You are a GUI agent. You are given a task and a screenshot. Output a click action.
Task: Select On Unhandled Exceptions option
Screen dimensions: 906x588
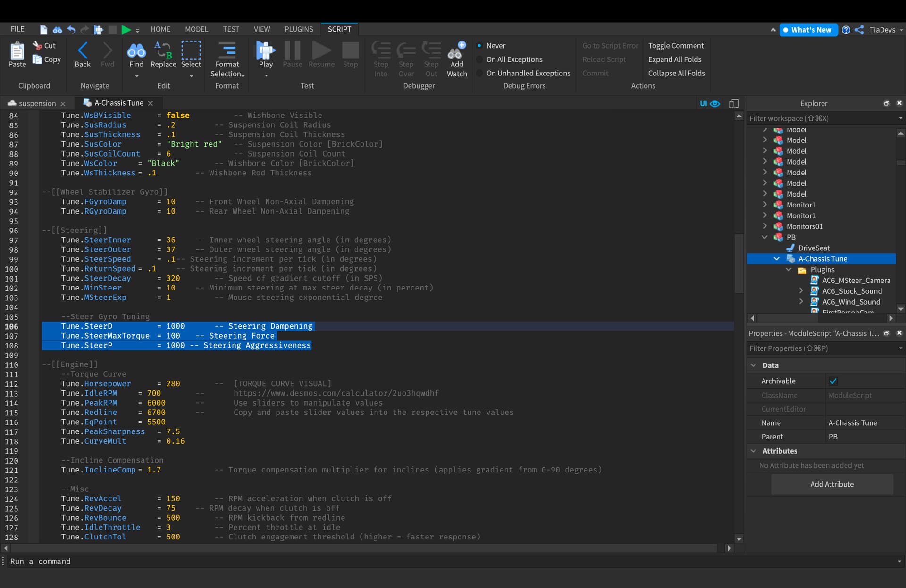[523, 73]
